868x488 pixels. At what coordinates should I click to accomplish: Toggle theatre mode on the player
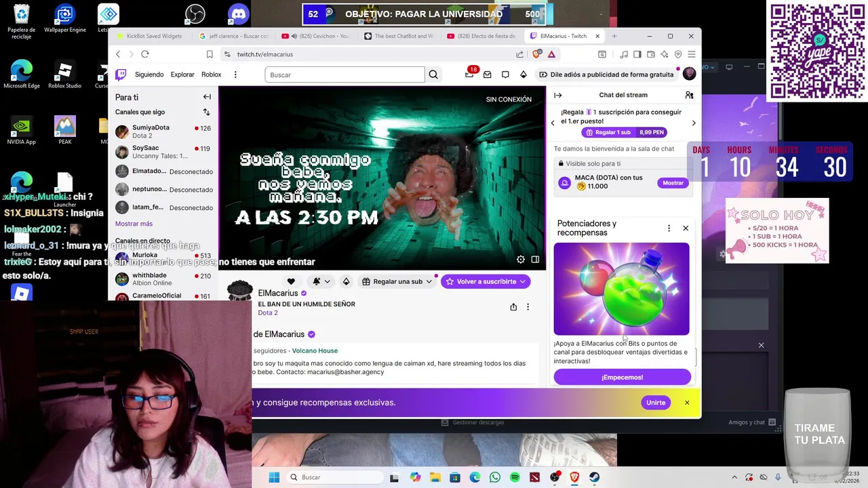click(x=535, y=260)
